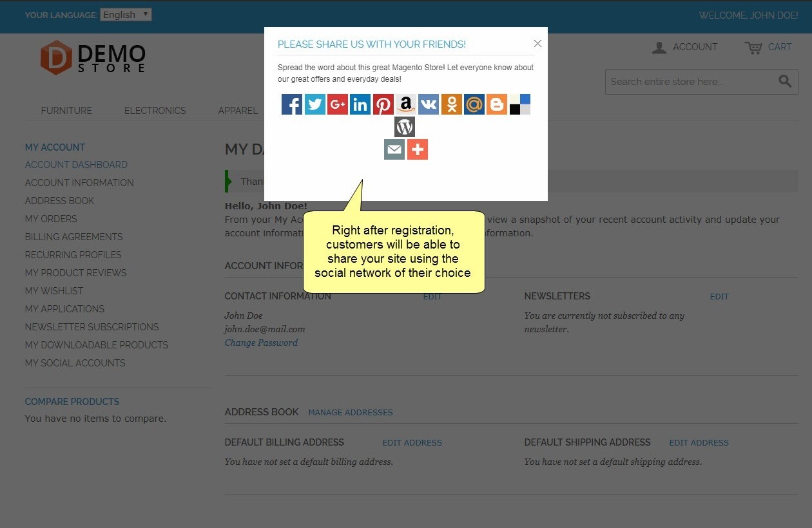Open My Applications page
Viewport: 812px width, 528px height.
click(64, 309)
